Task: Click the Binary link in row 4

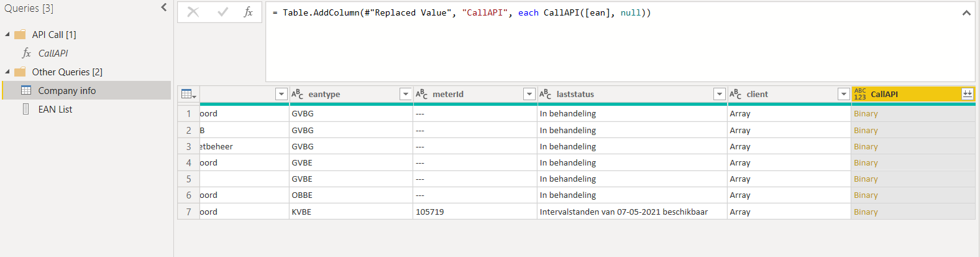Action: (x=866, y=163)
